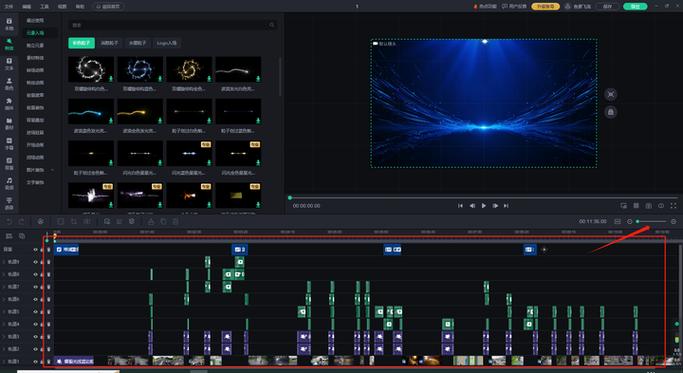Select the green highlighted first particle tab

[81, 43]
